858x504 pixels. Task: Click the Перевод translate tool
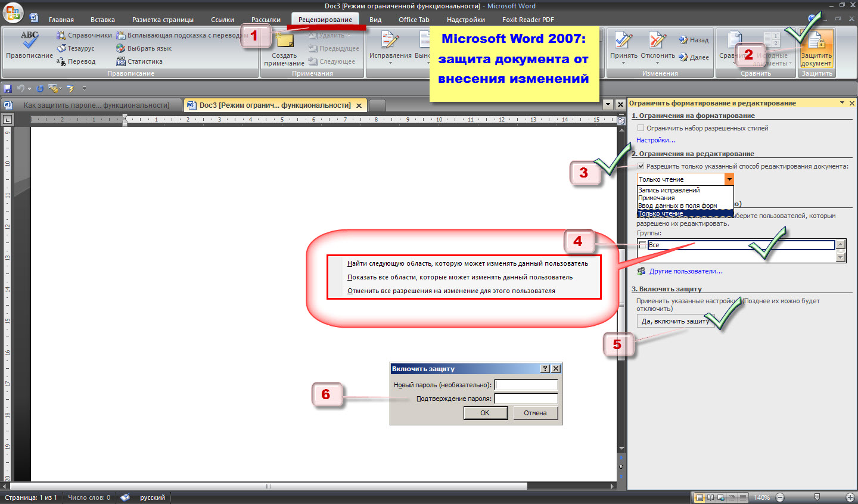point(76,61)
